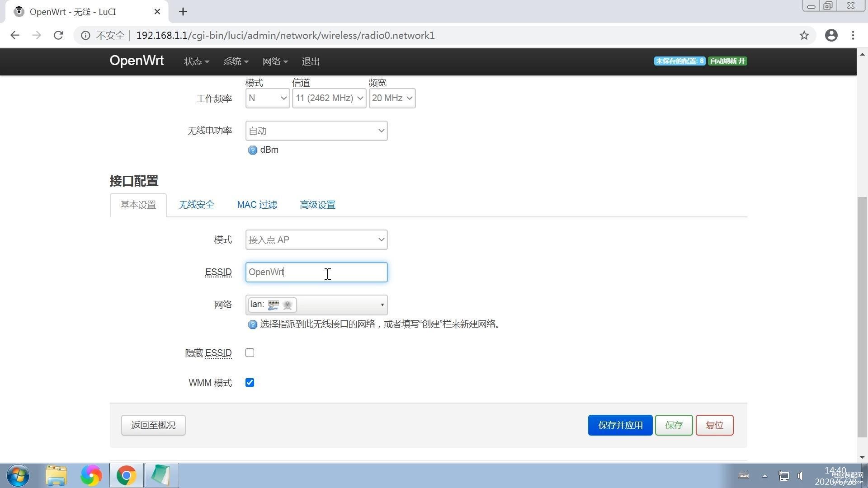The image size is (868, 488).
Task: Expand the 状态 menu
Action: click(196, 61)
